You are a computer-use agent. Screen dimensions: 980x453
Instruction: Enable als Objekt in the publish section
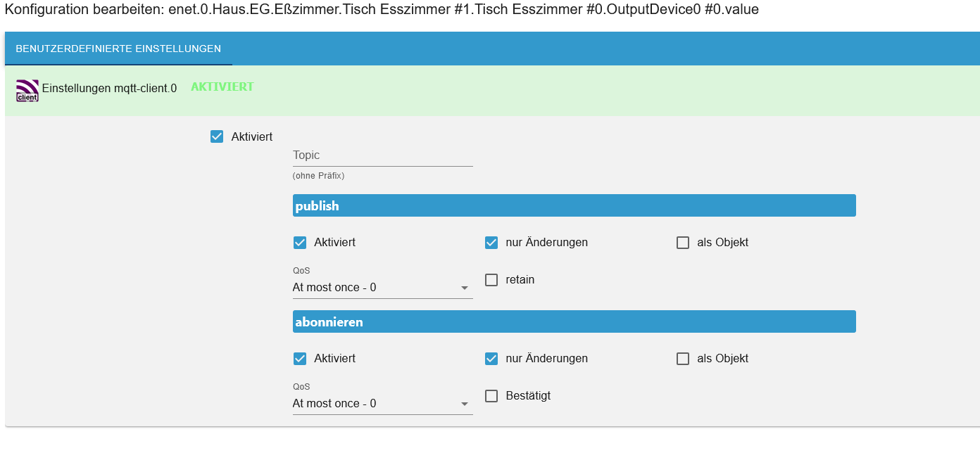pos(683,243)
